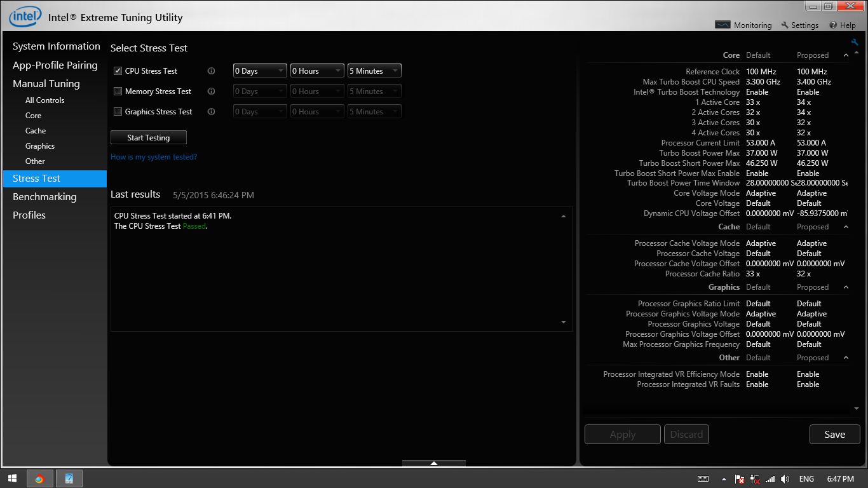Click the 'The CPU Stress Test Passed.' line
868x488 pixels.
(x=161, y=226)
